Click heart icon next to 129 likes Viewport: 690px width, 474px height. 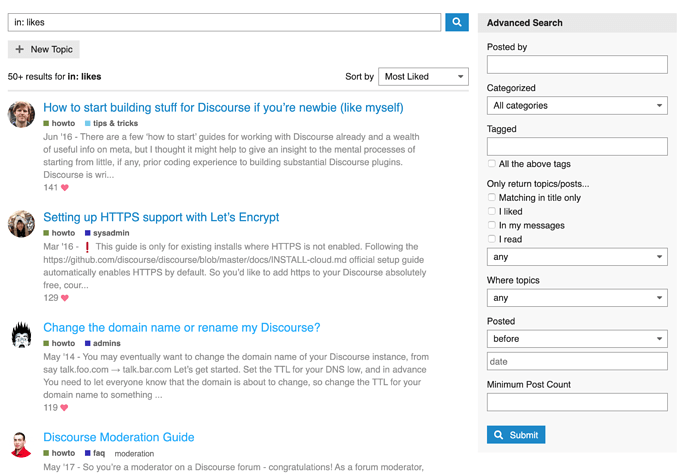[65, 298]
